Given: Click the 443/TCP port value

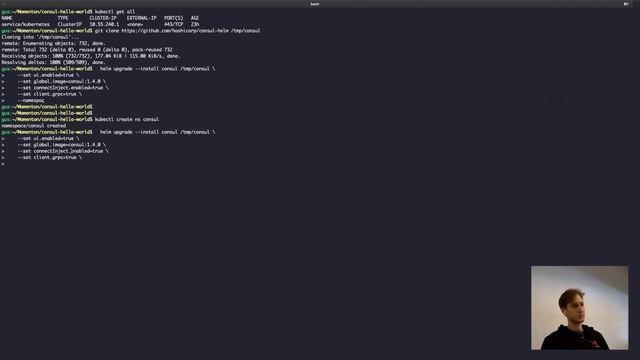Looking at the screenshot, I should tap(173, 24).
